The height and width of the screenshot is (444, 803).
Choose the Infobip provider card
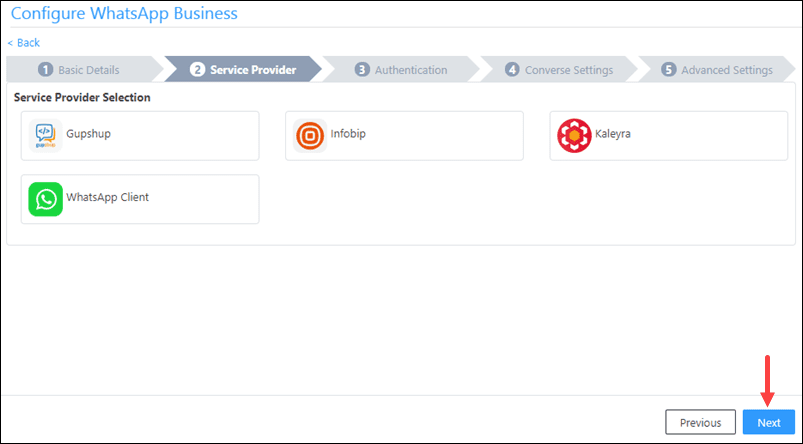click(404, 136)
